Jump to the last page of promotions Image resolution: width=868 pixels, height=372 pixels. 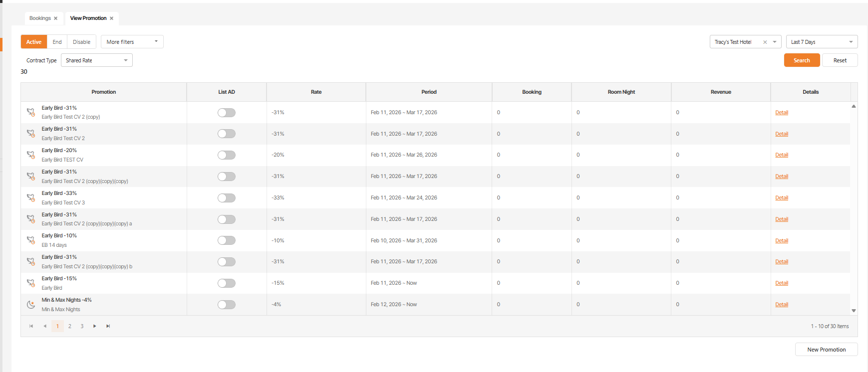108,326
